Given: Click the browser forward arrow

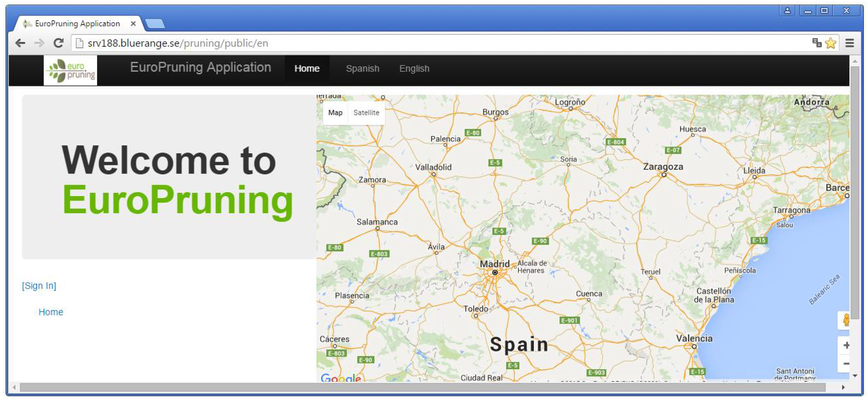Looking at the screenshot, I should [39, 43].
